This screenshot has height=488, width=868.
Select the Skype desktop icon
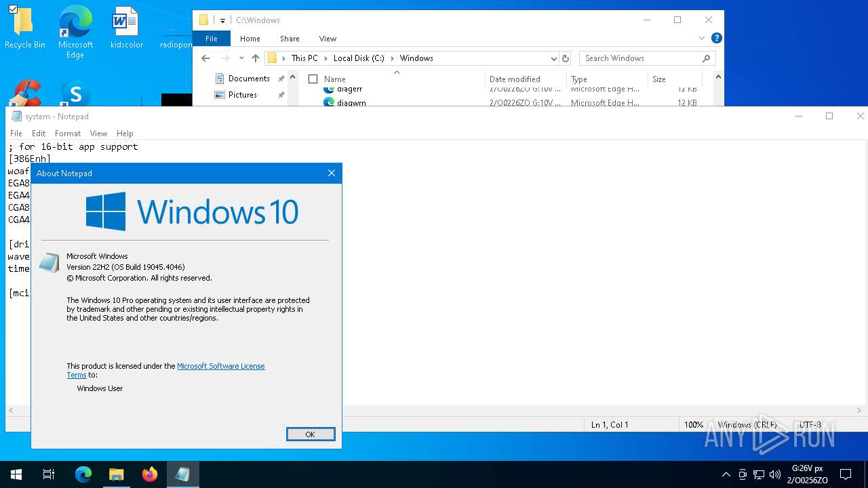75,94
